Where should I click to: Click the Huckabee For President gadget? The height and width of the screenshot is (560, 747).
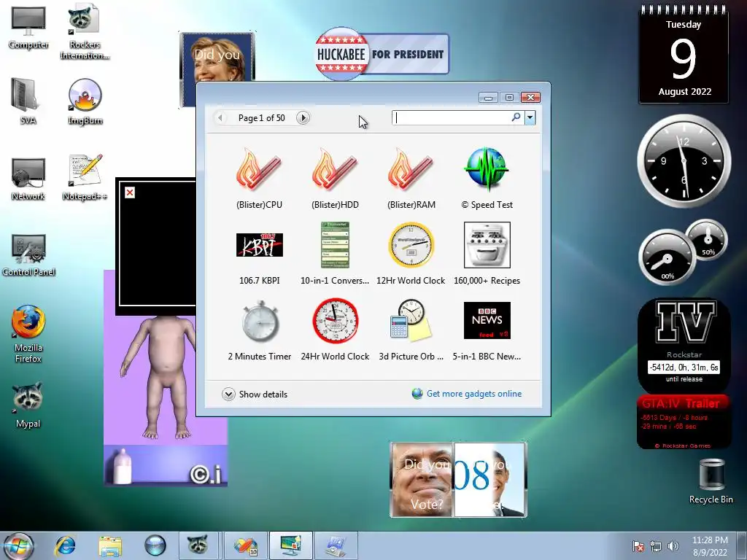(382, 54)
